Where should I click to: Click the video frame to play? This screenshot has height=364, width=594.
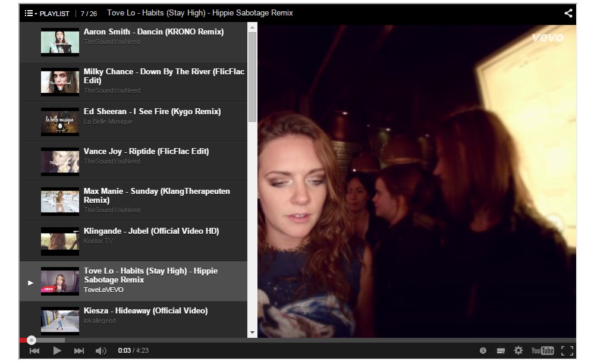point(417,181)
